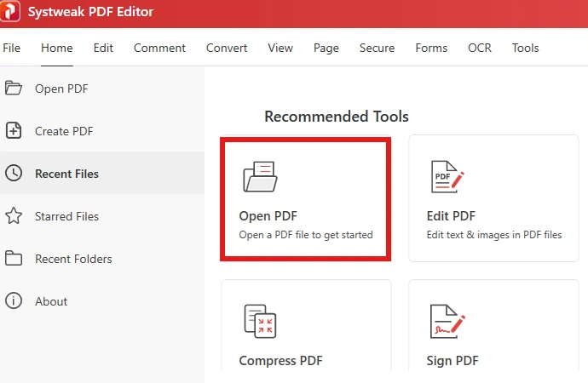
Task: Click the Create PDF plus-page icon
Action: [x=14, y=131]
